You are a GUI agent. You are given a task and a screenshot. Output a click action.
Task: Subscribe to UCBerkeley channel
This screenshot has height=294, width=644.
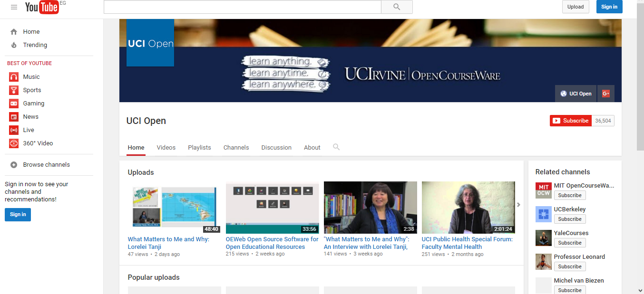[570, 219]
